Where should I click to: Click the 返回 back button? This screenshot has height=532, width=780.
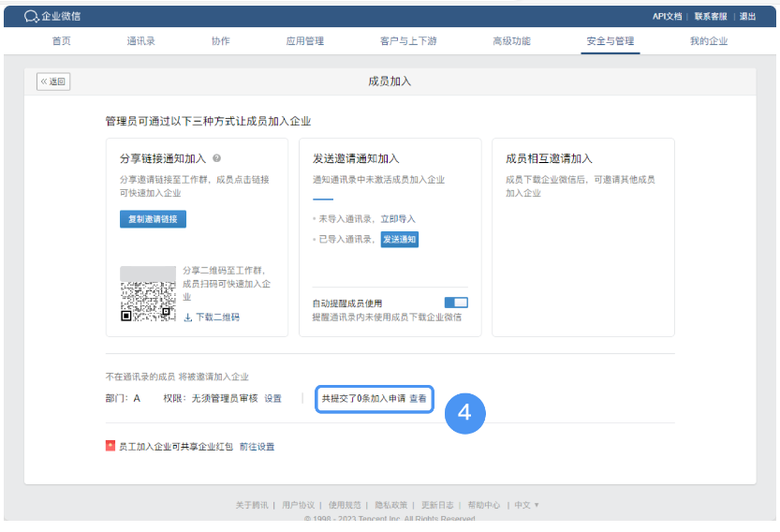point(53,81)
